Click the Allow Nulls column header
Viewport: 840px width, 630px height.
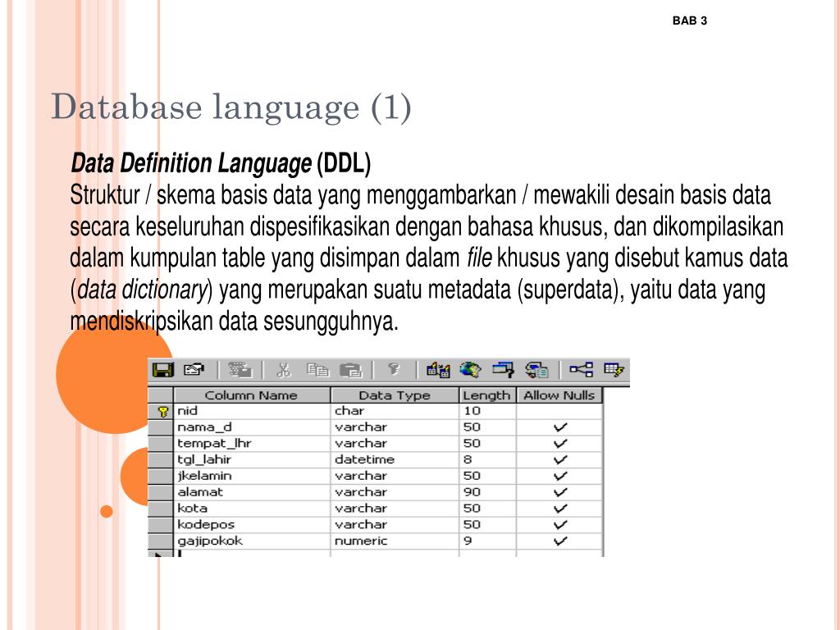tap(559, 395)
